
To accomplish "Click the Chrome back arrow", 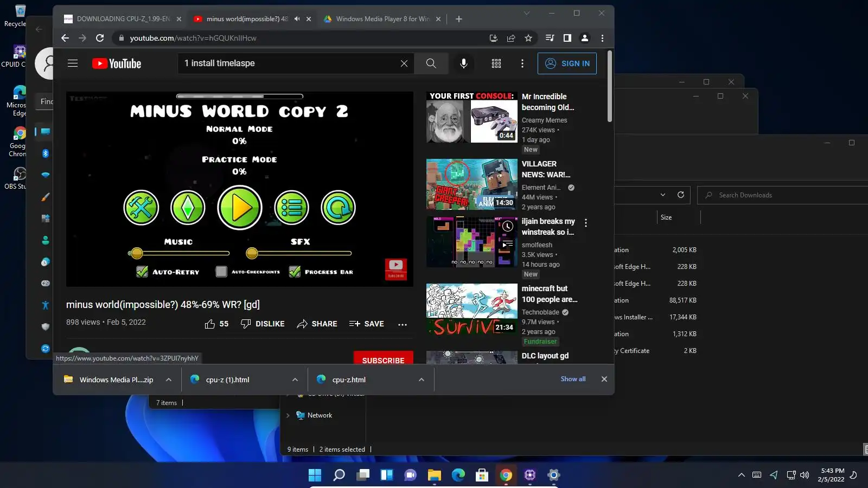I will pos(65,38).
